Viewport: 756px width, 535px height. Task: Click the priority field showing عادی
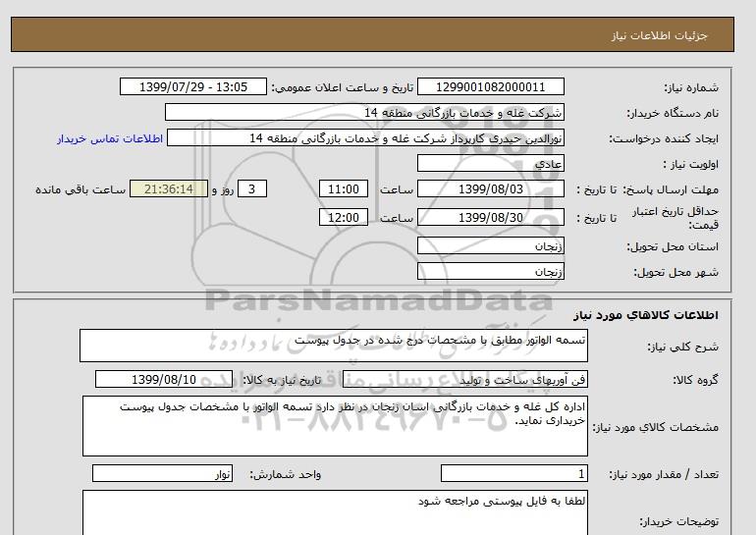point(490,164)
